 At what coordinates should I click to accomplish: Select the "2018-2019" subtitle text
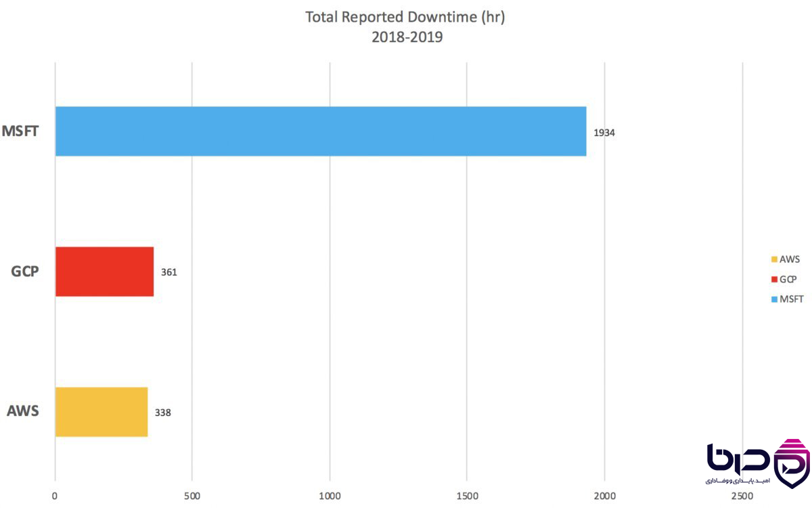[x=407, y=38]
